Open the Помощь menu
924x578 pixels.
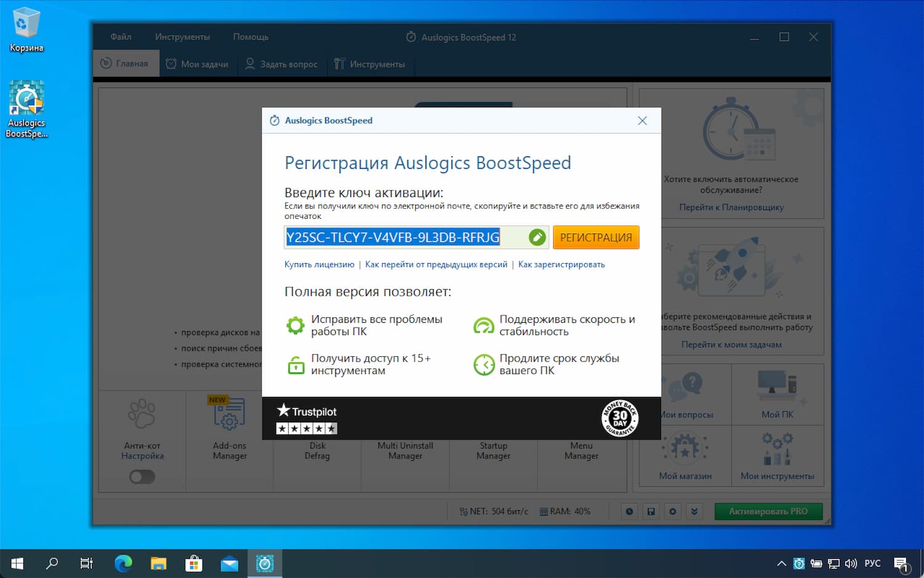tap(251, 37)
